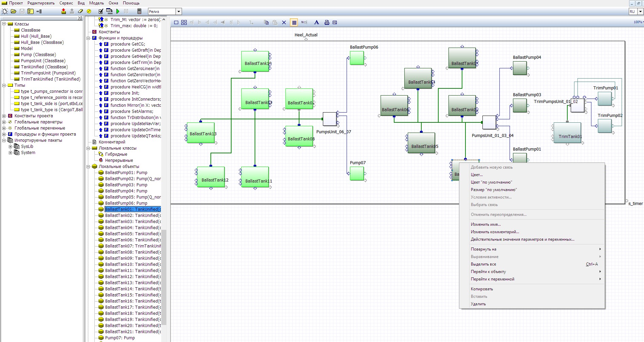Choose Удалить in the context menu
Image resolution: width=644 pixels, height=342 pixels.
[x=532, y=304]
